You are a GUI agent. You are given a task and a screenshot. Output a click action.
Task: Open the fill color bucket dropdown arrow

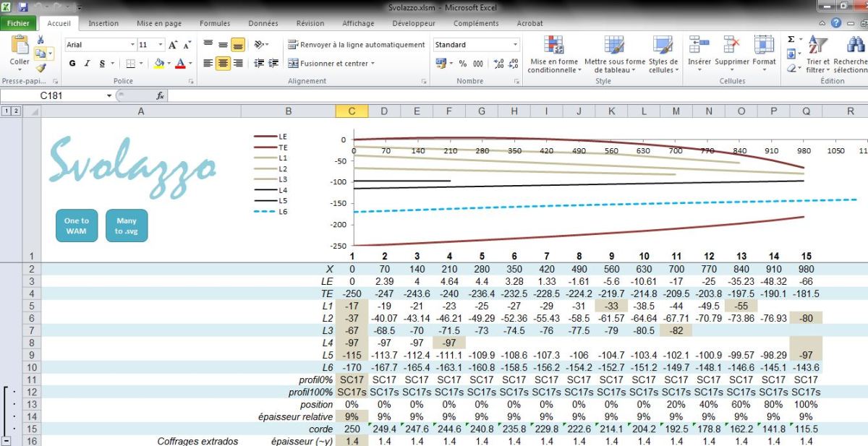click(169, 64)
